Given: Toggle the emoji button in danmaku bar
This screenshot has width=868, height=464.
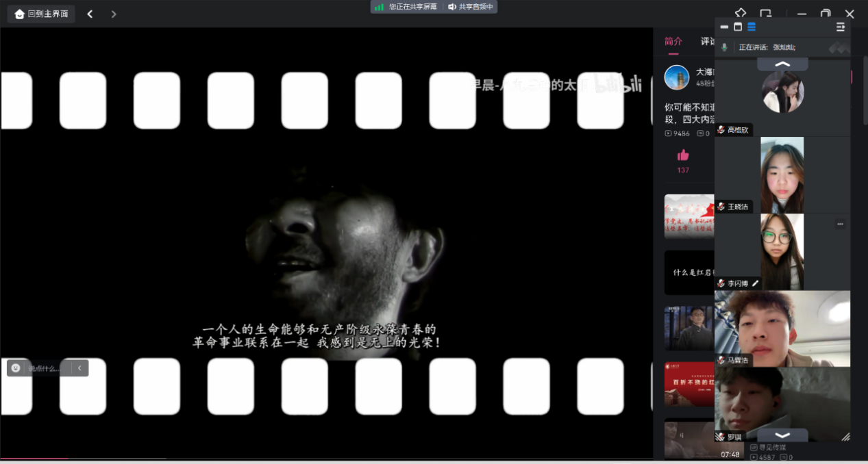Looking at the screenshot, I should [x=16, y=368].
